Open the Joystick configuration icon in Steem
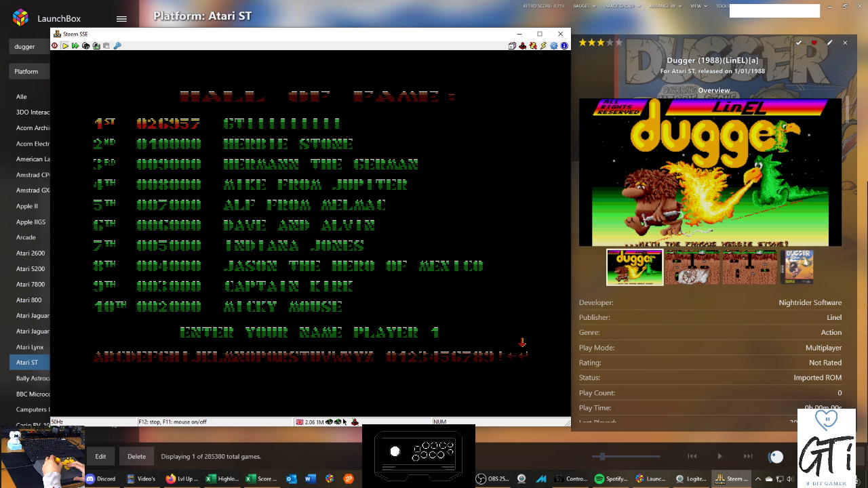 [523, 46]
